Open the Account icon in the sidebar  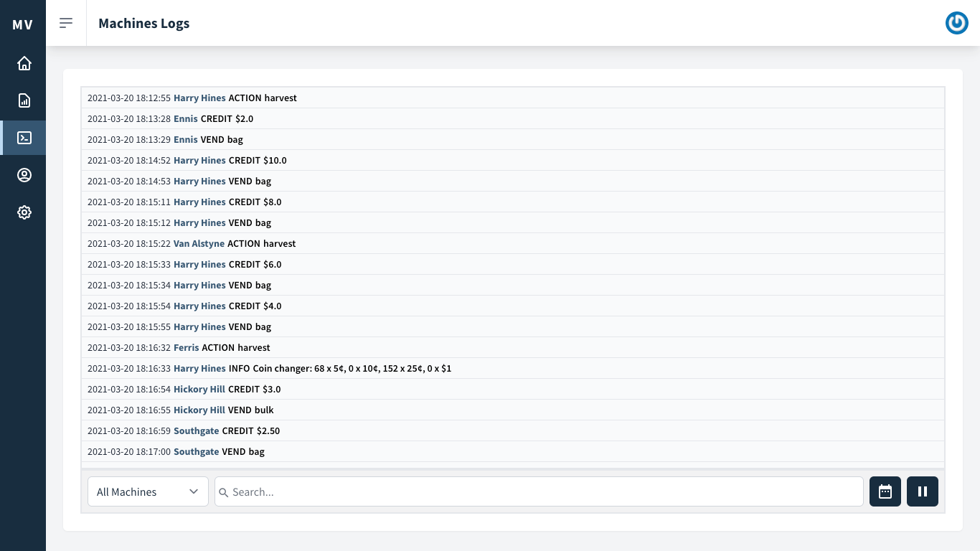[24, 175]
